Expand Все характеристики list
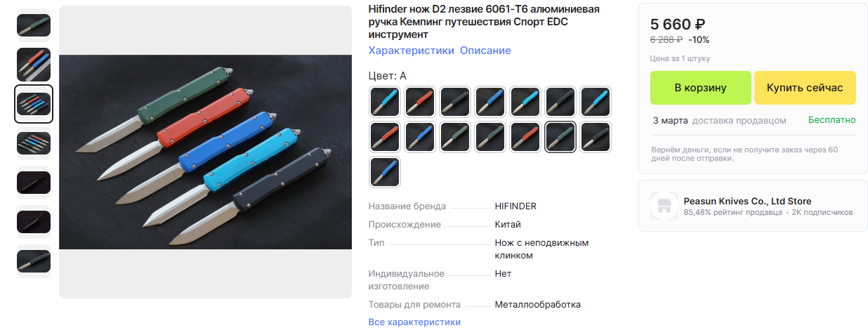Viewport: 868px width, 335px height. pos(414,322)
